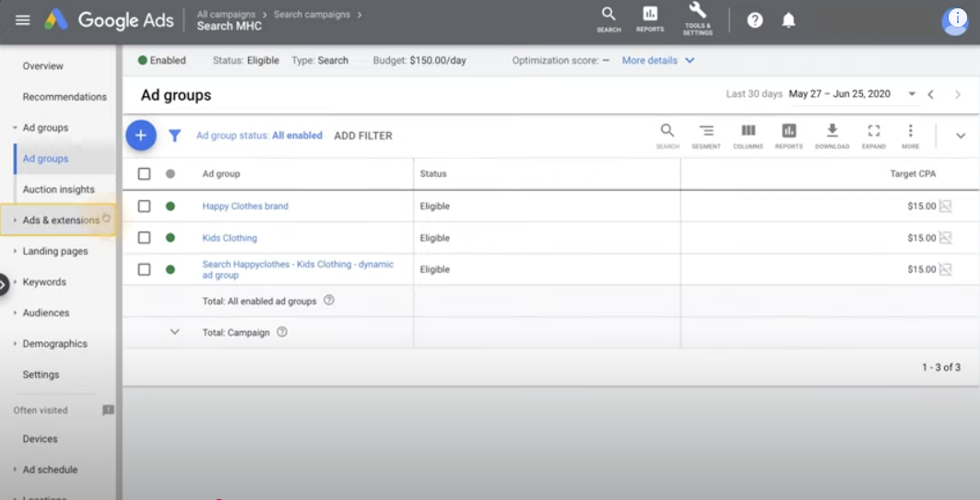980x500 pixels.
Task: Toggle status dot for Happy Clothes brand
Action: [x=170, y=206]
